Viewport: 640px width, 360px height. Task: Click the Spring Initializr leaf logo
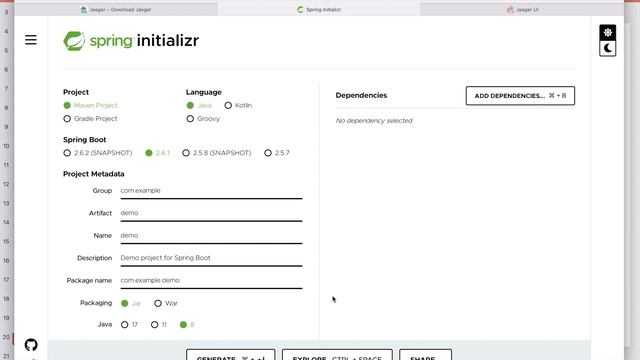tap(74, 41)
